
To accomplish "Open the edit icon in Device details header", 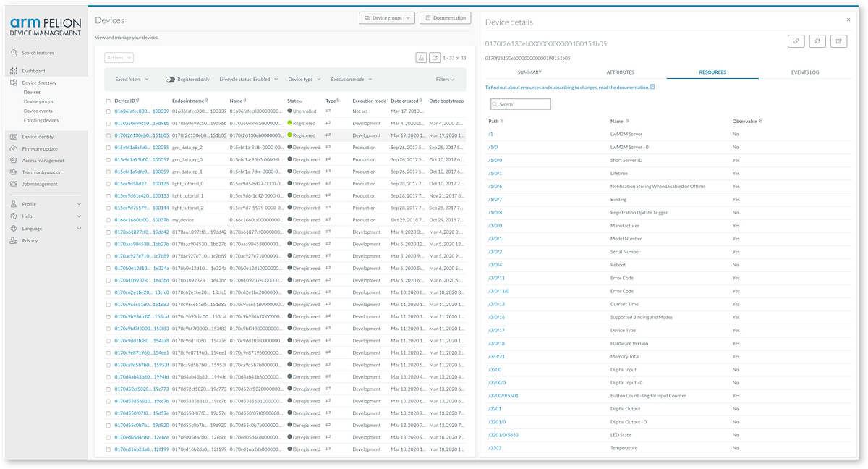I will click(839, 41).
